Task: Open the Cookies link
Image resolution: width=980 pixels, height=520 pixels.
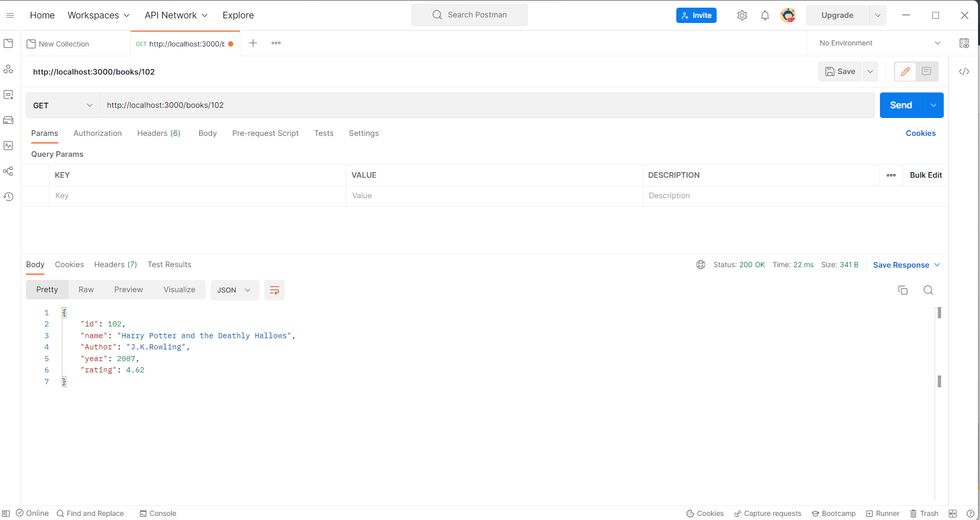Action: (x=920, y=133)
